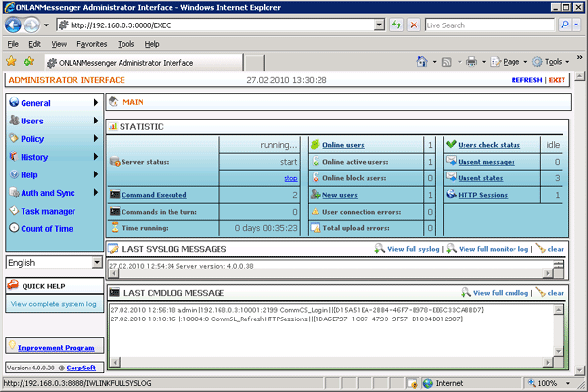Click the Users check status checkmark icon
This screenshot has width=588, height=392.
(451, 144)
